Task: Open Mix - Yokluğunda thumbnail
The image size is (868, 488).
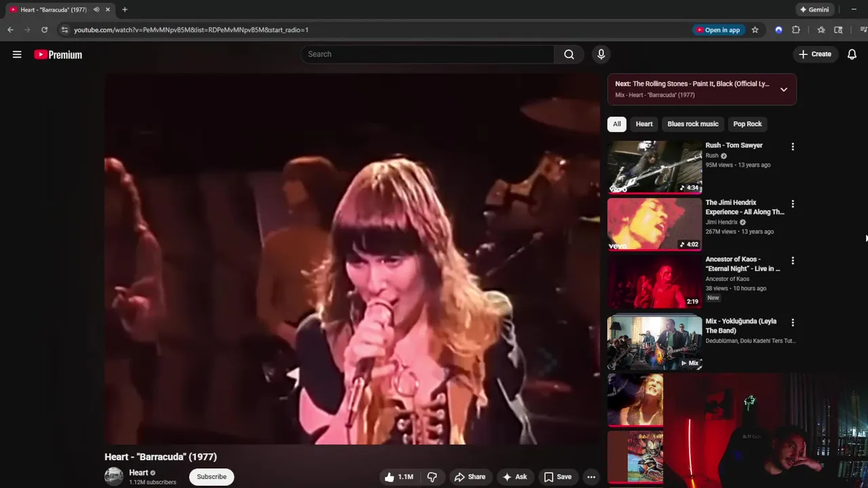Action: [x=654, y=342]
